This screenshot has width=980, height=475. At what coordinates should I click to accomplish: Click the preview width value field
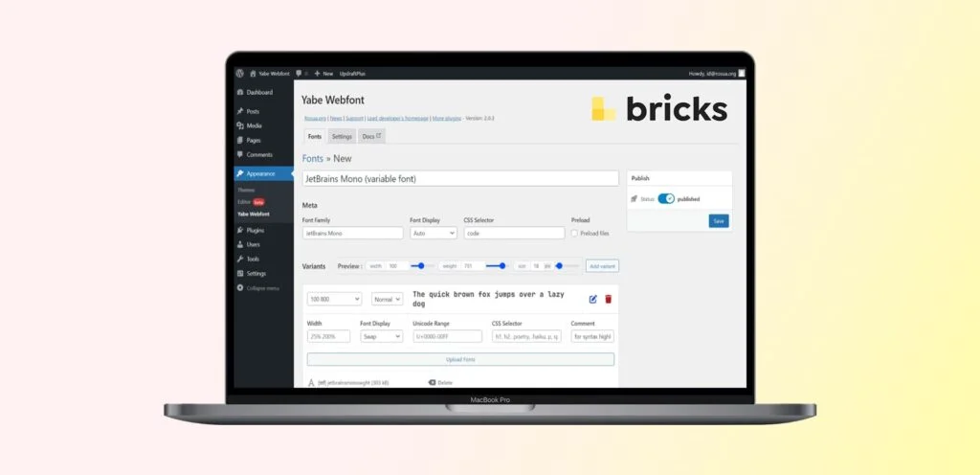(x=397, y=266)
